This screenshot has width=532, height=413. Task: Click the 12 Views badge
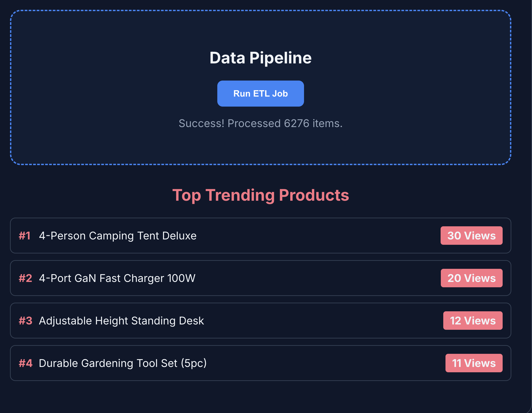tap(473, 320)
